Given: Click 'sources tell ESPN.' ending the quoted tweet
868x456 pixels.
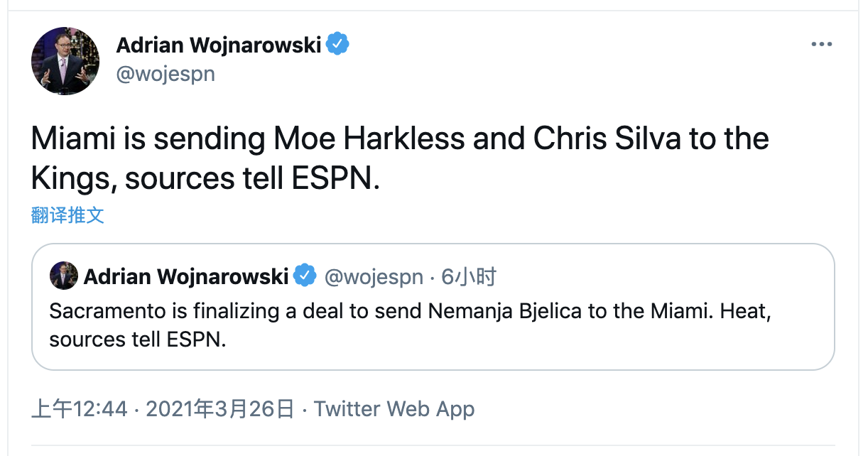Looking at the screenshot, I should tap(138, 339).
